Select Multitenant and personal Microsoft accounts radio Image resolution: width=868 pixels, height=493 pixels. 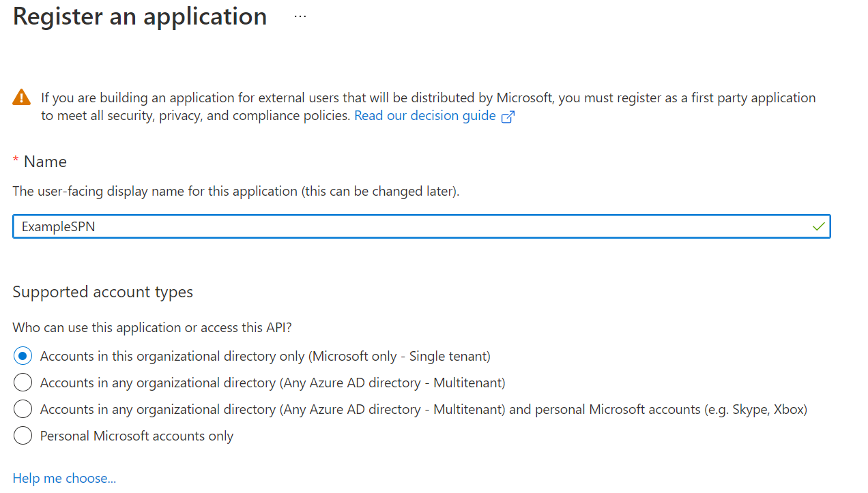click(23, 409)
